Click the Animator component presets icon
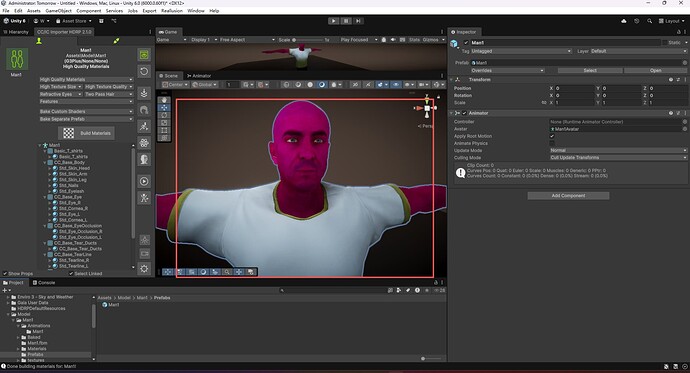 [678, 113]
